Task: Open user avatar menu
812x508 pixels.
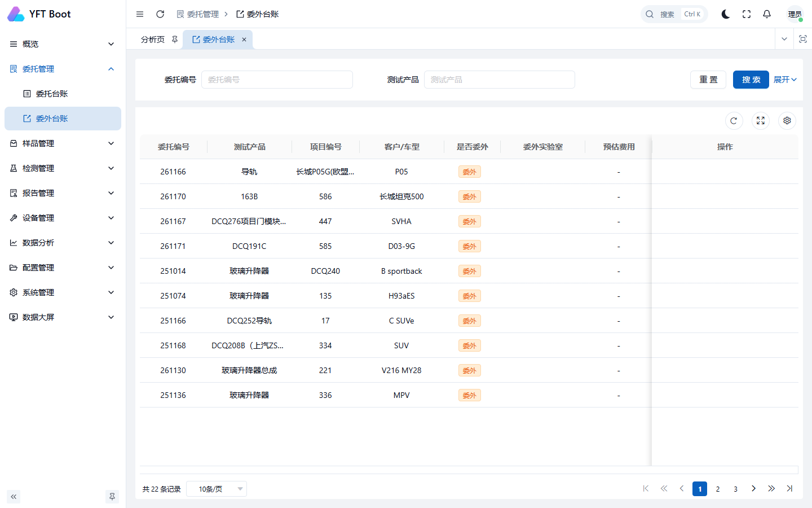Action: click(x=795, y=14)
